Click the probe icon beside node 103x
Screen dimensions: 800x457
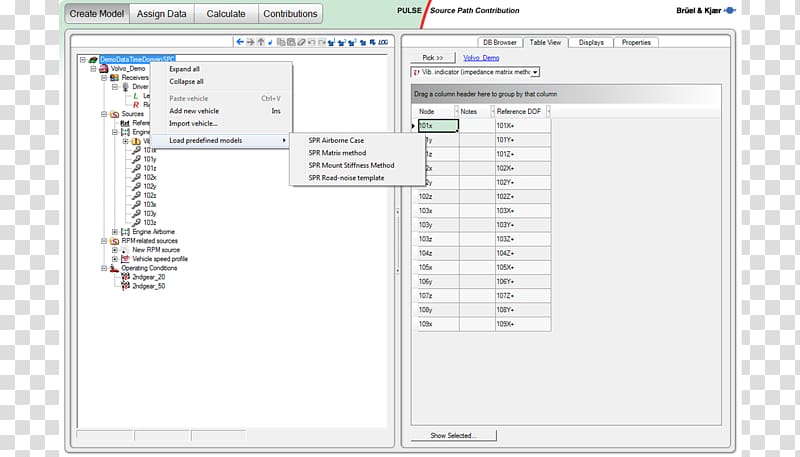136,205
